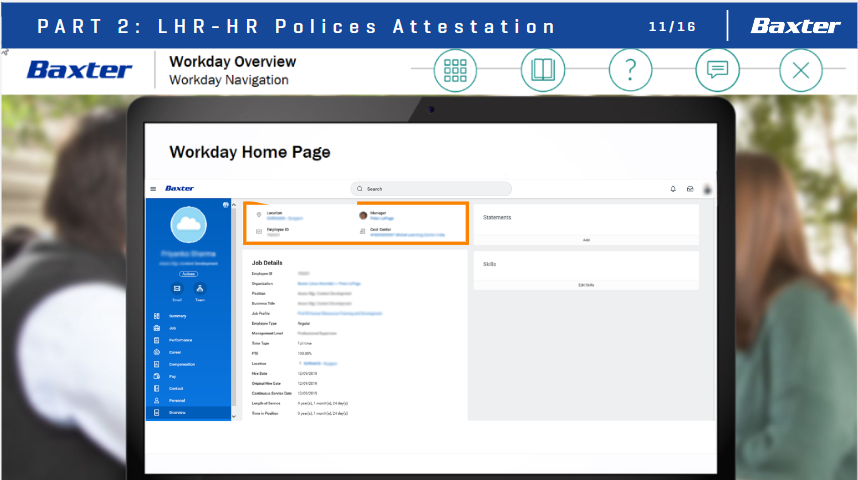The height and width of the screenshot is (480, 858).
Task: Click the Job Profile link in Job Details
Action: tap(340, 314)
